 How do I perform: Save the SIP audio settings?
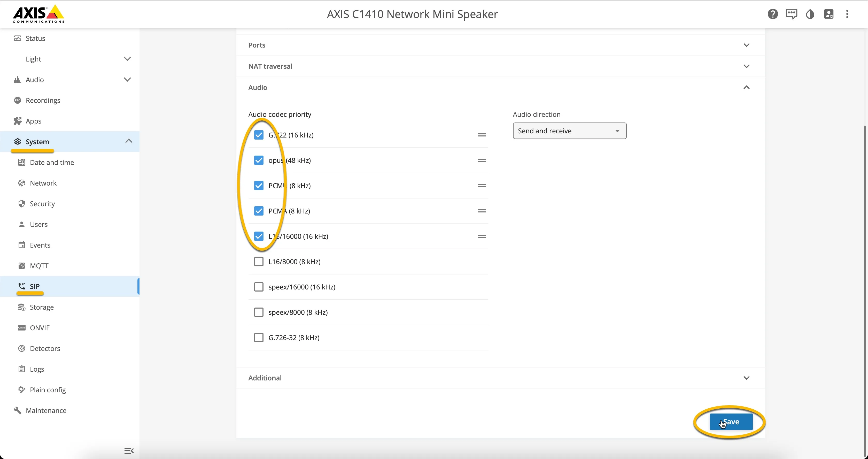coord(731,422)
